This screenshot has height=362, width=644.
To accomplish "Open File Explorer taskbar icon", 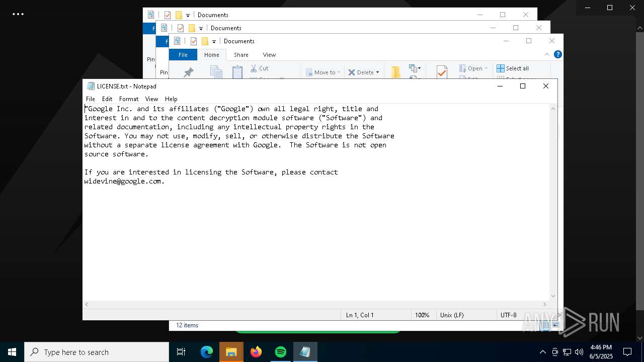I will [x=231, y=352].
